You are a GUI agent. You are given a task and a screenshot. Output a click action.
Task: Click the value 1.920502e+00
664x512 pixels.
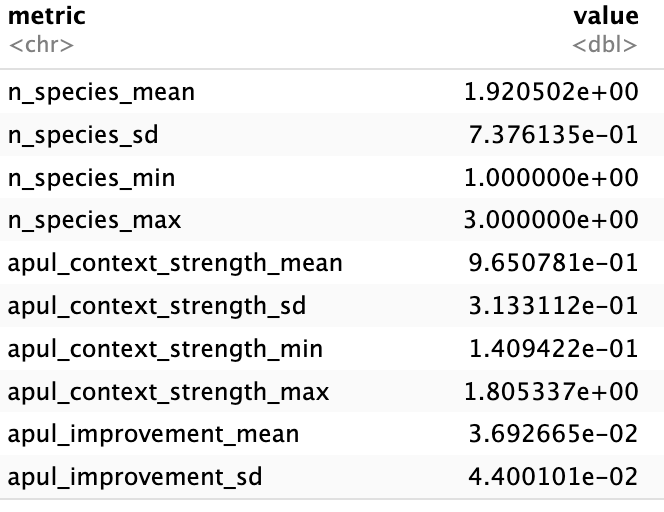coord(550,93)
